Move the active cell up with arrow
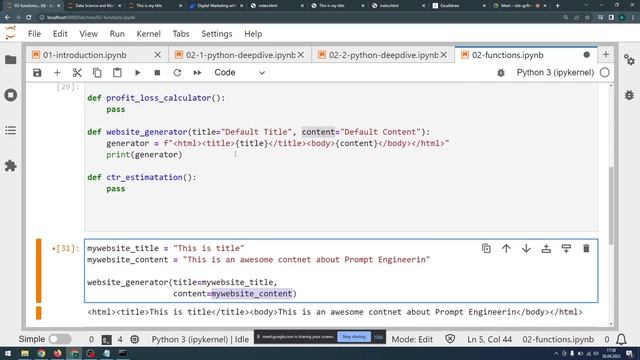The image size is (640, 360). coord(506,249)
